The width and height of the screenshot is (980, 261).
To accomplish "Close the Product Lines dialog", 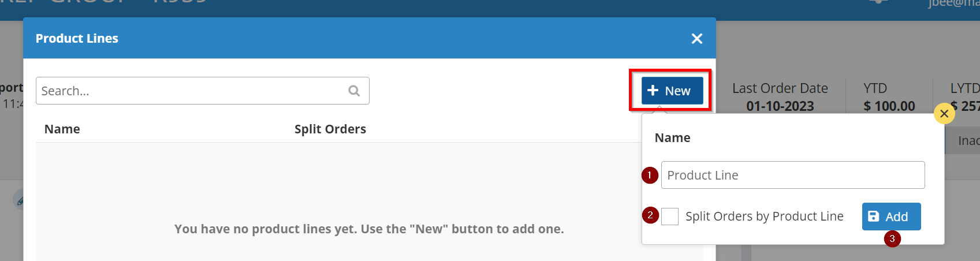I will click(x=697, y=39).
